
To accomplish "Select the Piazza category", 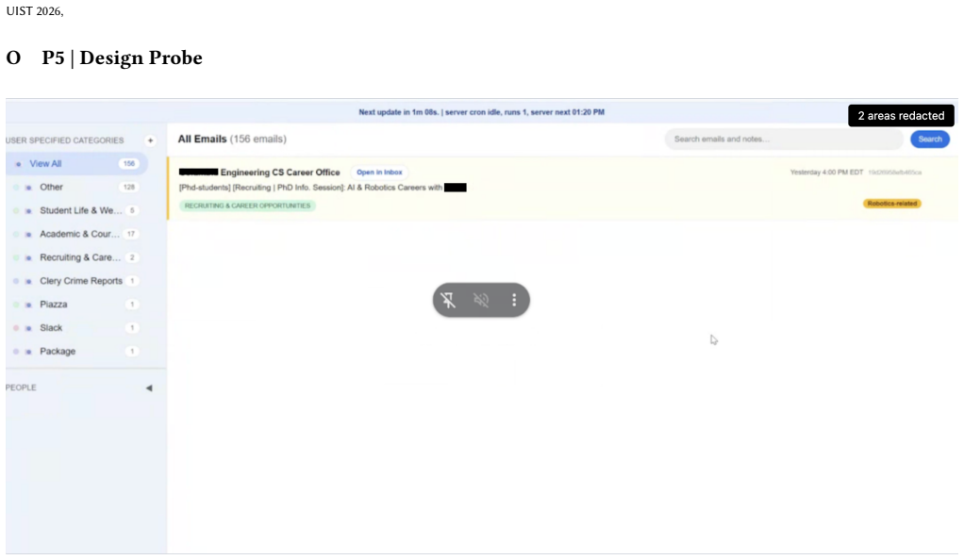I will pos(76,305).
